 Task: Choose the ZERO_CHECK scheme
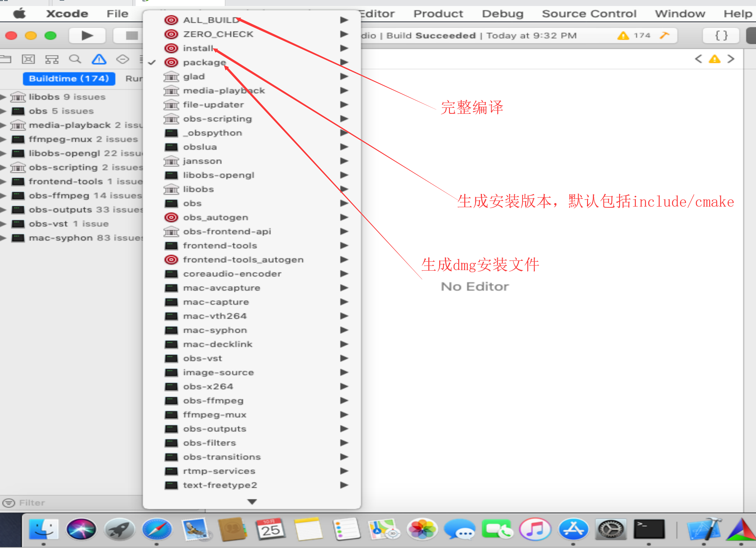pos(252,34)
